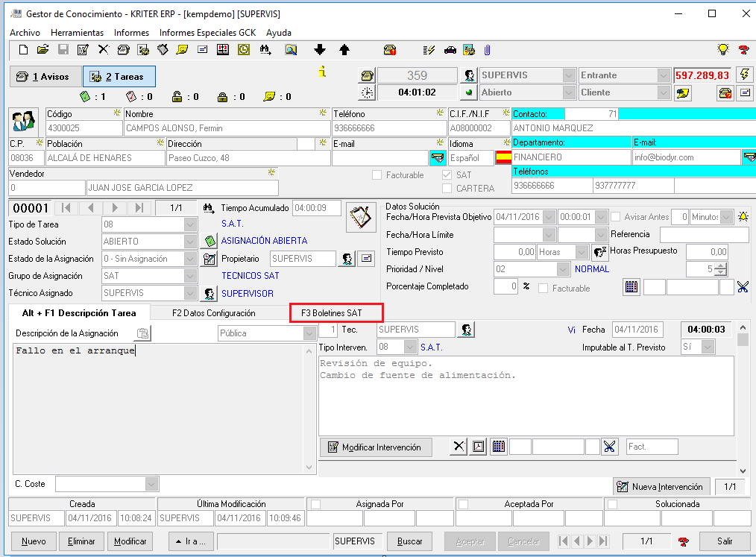Toggle the SAT checkbox
The image size is (756, 557).
click(447, 175)
